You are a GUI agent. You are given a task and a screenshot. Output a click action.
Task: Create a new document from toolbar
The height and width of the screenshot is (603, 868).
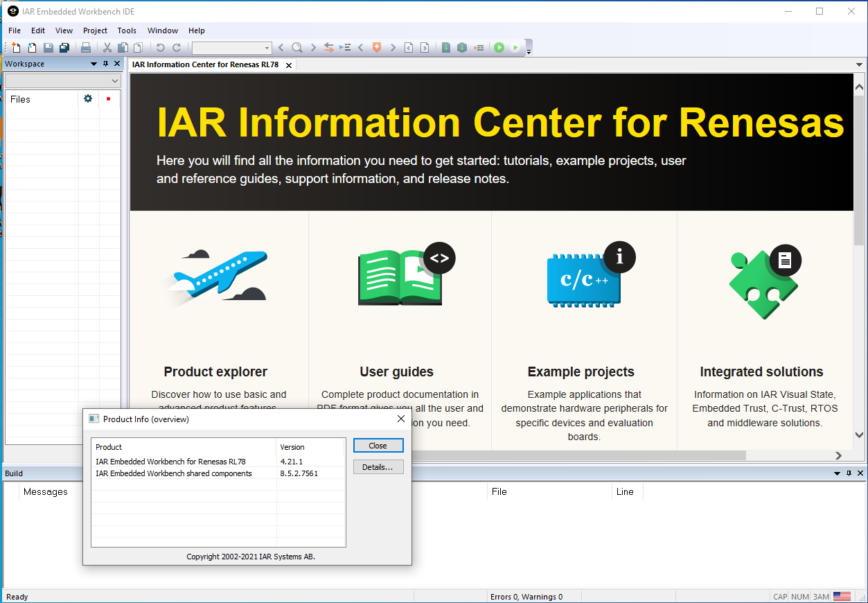(x=16, y=47)
